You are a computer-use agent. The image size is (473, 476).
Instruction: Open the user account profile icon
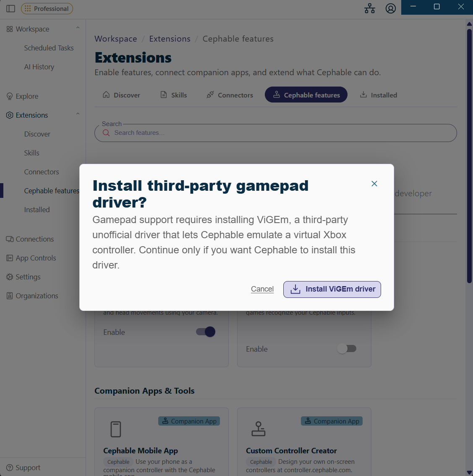pyautogui.click(x=390, y=8)
